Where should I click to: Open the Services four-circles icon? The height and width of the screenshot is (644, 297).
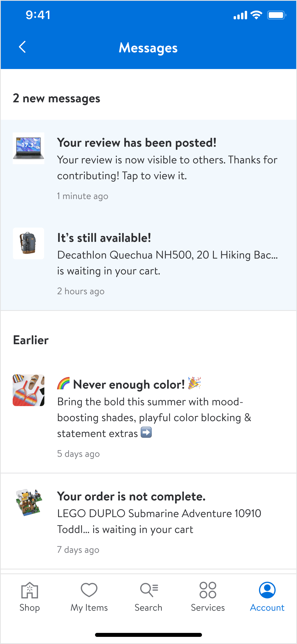point(208,590)
